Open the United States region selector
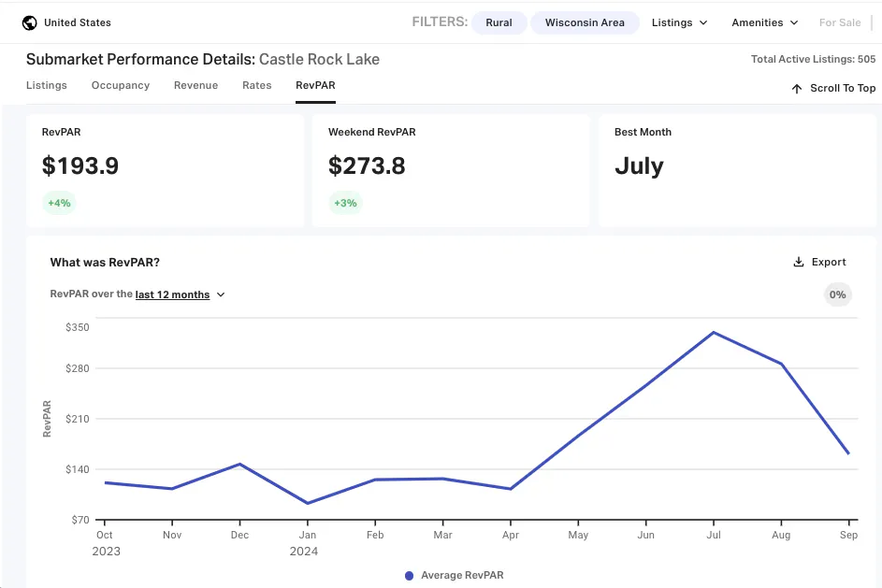The width and height of the screenshot is (882, 588). coord(66,23)
